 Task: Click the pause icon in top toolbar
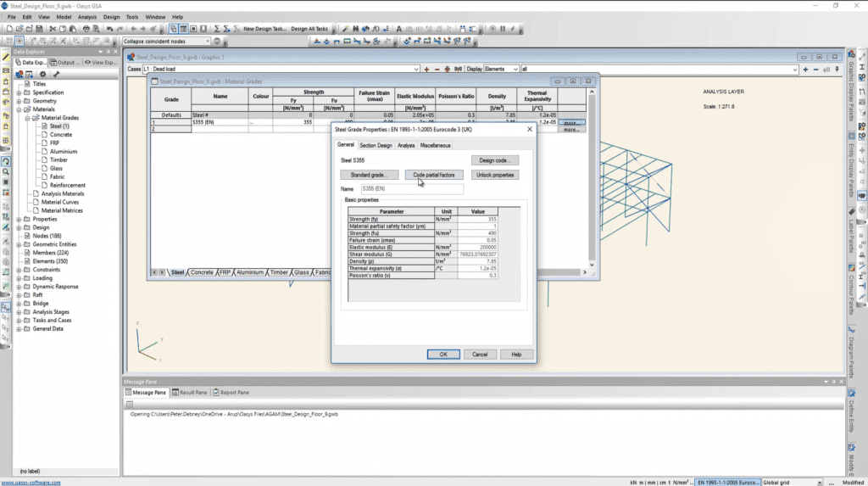503,29
